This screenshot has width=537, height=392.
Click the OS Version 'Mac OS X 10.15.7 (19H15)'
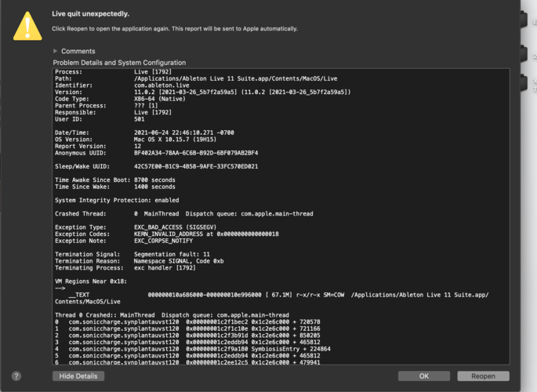coord(175,140)
